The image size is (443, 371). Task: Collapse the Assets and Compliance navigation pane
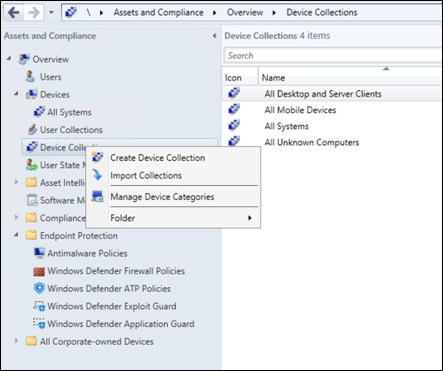215,36
